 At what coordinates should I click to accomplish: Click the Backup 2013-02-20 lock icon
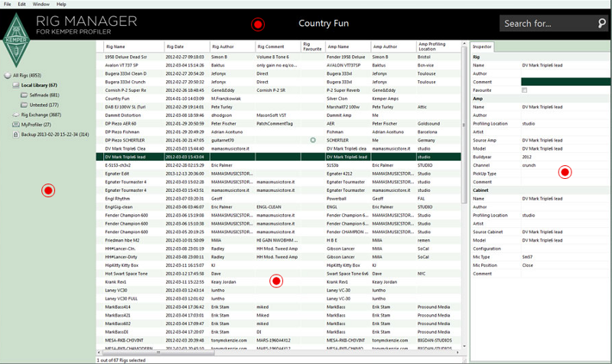pyautogui.click(x=15, y=135)
